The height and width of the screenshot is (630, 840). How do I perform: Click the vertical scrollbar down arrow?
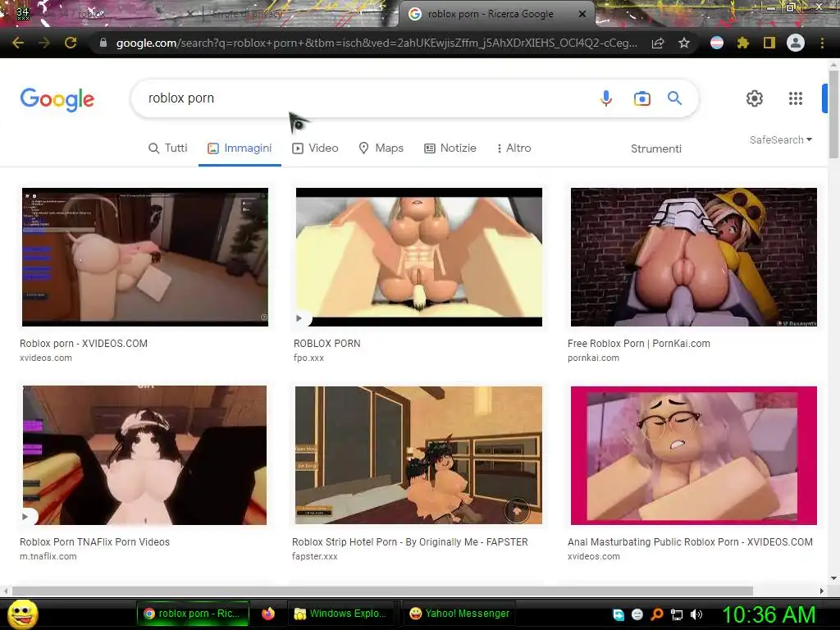coord(833,578)
